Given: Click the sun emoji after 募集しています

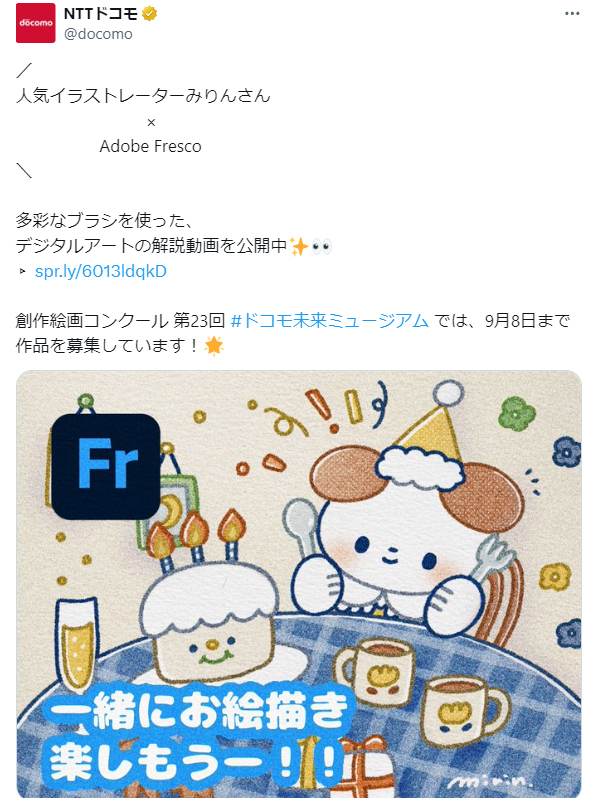Looking at the screenshot, I should [213, 346].
